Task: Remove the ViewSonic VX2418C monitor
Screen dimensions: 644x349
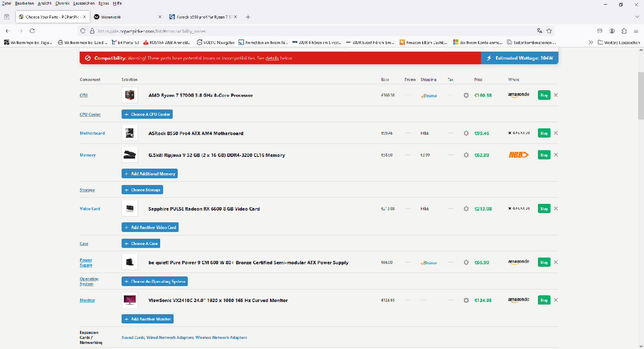Action: pyautogui.click(x=556, y=300)
